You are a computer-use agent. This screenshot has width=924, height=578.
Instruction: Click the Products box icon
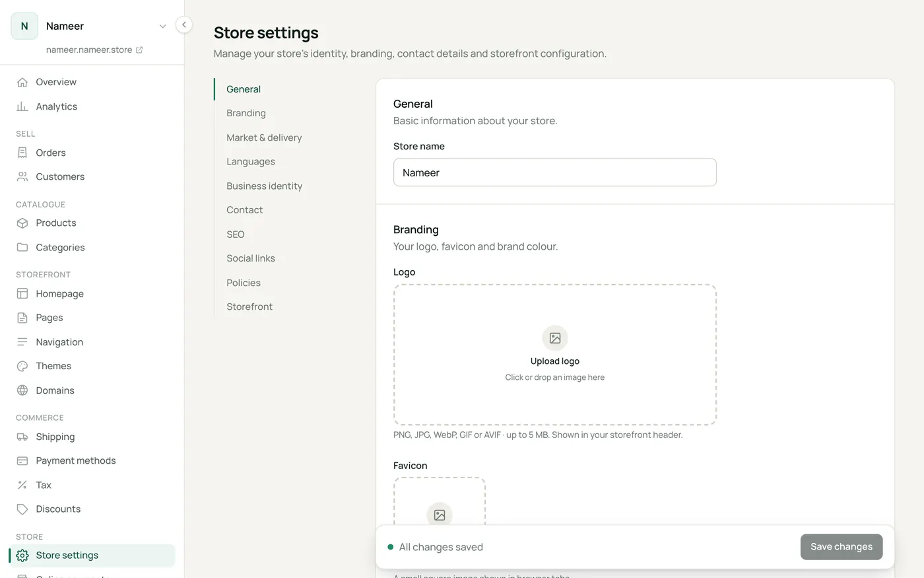[x=22, y=223]
